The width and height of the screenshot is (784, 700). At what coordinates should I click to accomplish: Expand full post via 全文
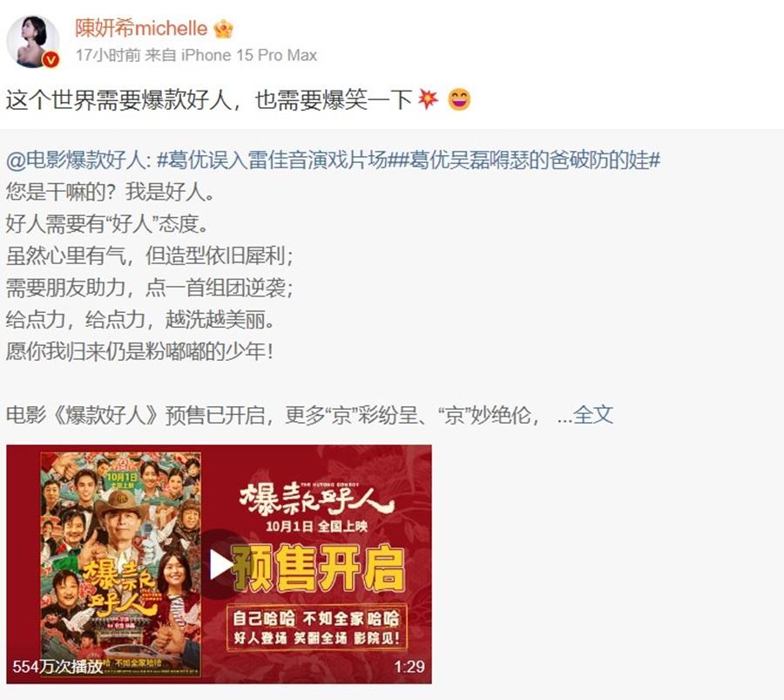tap(592, 415)
